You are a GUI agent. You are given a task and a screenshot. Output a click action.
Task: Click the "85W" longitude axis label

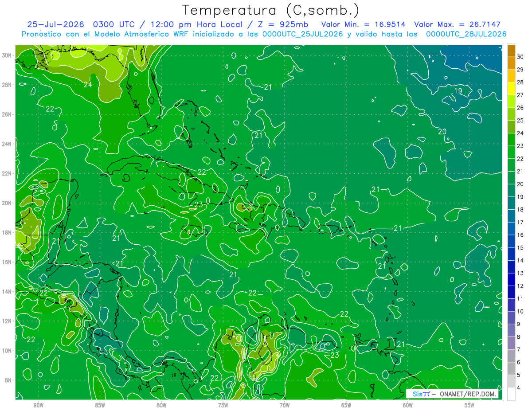100,405
